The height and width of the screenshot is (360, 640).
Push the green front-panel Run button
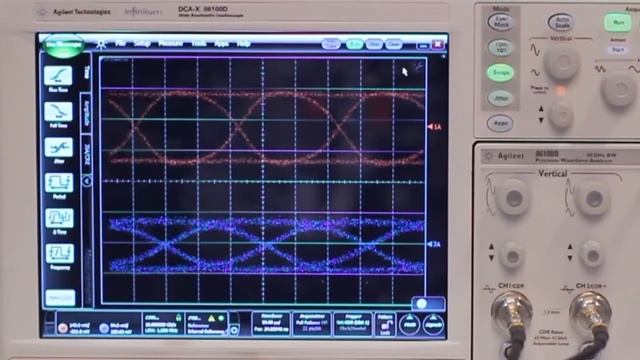(x=618, y=22)
